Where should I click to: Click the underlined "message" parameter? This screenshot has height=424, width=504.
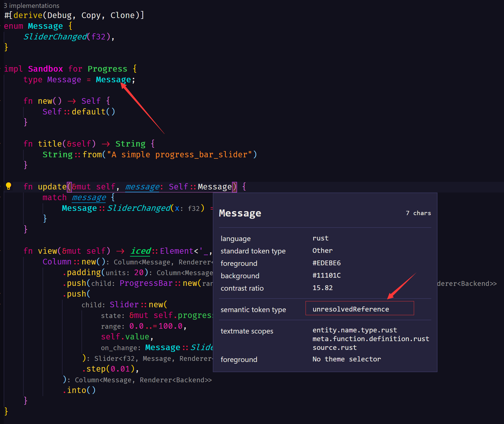point(142,187)
